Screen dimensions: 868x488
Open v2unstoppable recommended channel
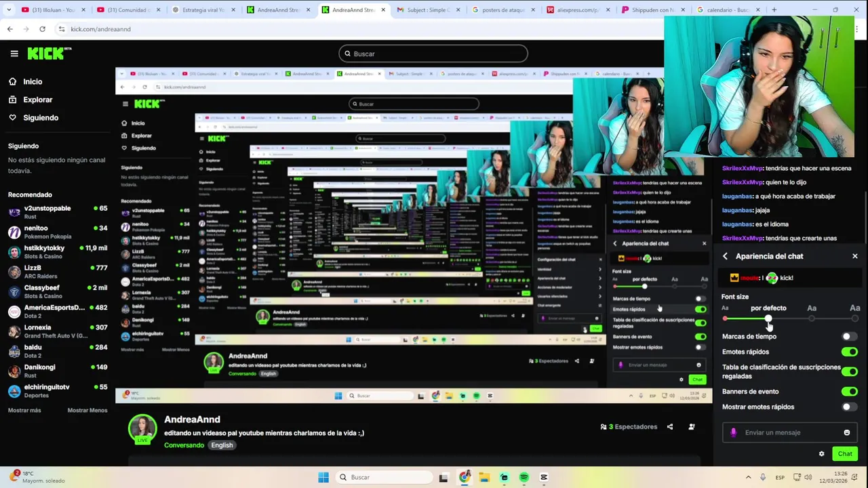click(x=58, y=212)
